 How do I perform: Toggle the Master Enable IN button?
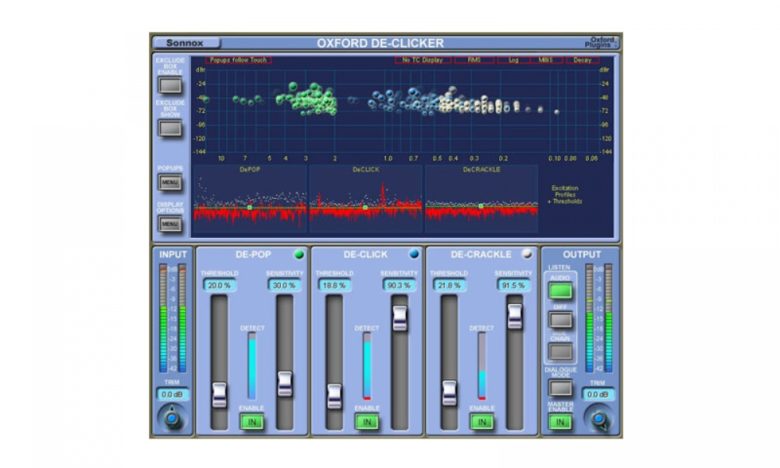tap(560, 422)
